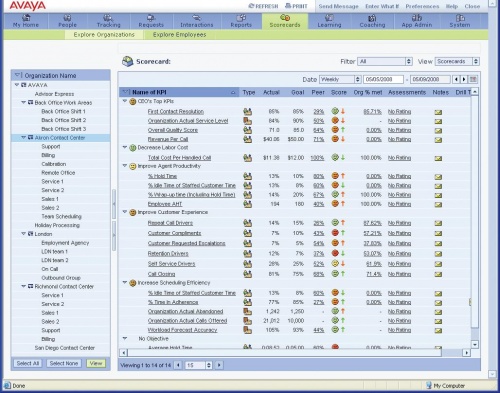Open notes envelope for Employee AHT
500x393 pixels.
(438, 204)
